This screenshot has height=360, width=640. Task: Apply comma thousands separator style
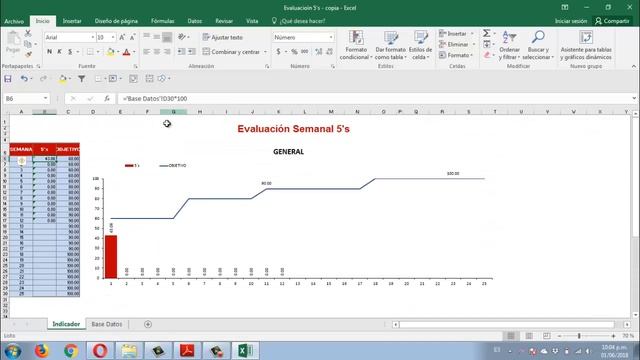pyautogui.click(x=304, y=51)
